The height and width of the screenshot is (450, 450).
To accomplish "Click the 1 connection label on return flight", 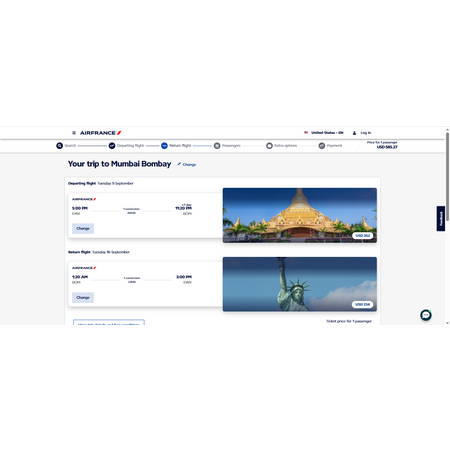I will [132, 278].
